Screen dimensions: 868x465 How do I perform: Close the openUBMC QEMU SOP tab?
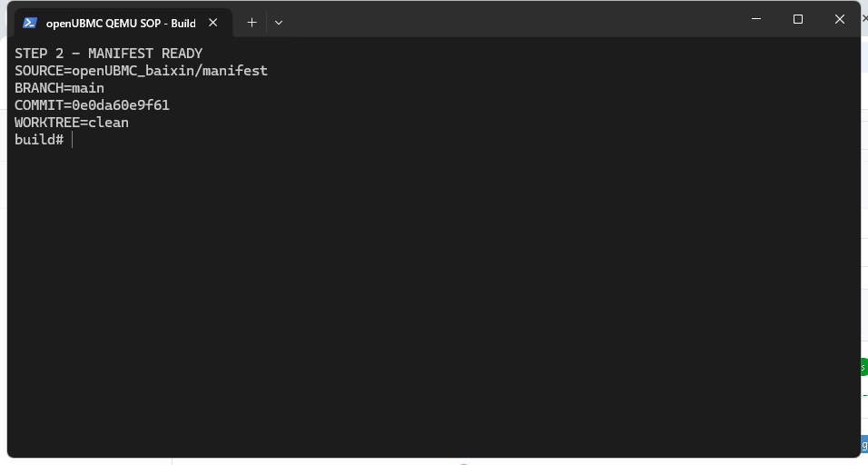pos(213,23)
